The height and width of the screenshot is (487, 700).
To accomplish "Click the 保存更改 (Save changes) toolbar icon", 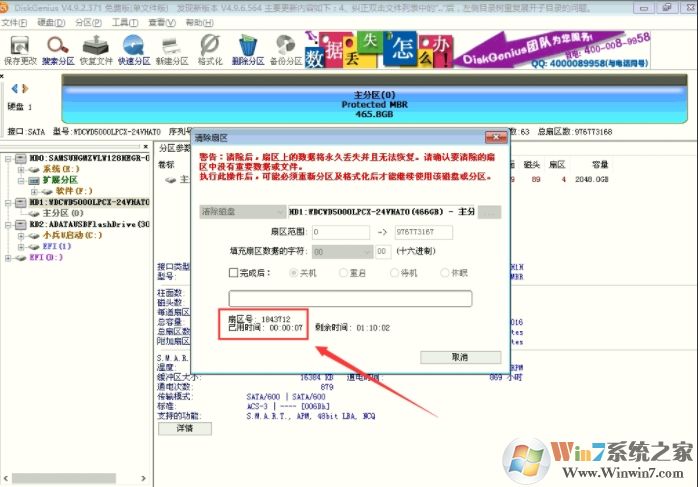I will pyautogui.click(x=20, y=50).
